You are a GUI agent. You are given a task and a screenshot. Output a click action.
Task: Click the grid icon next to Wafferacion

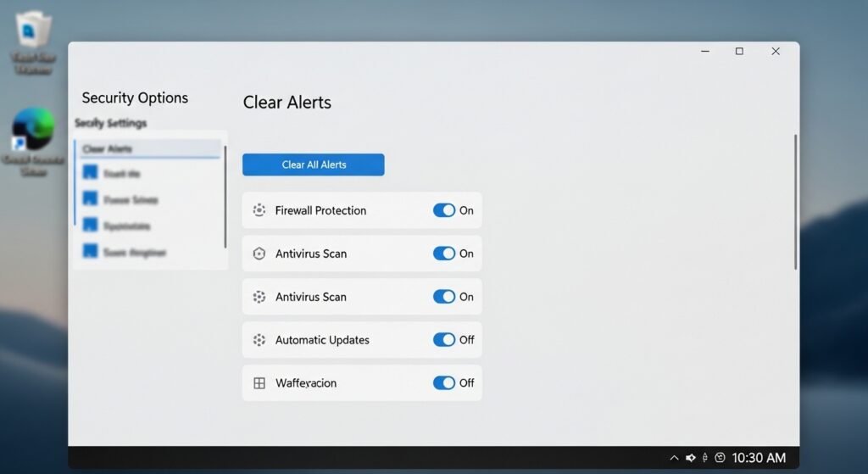[x=259, y=383]
